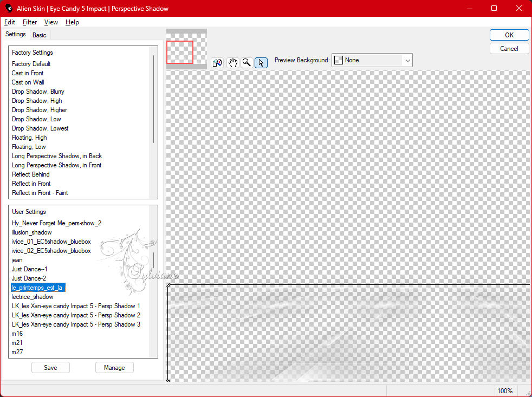Select m16 user setting

[x=17, y=334]
